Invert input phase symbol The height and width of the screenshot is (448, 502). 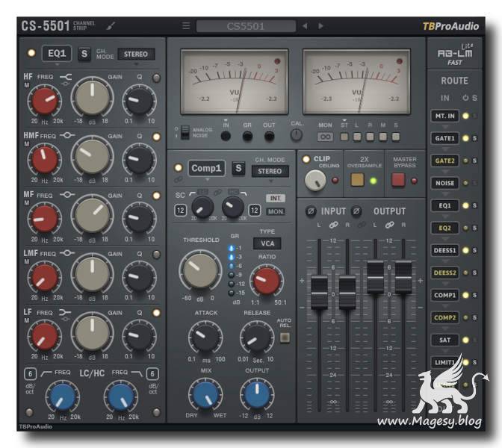tap(311, 211)
